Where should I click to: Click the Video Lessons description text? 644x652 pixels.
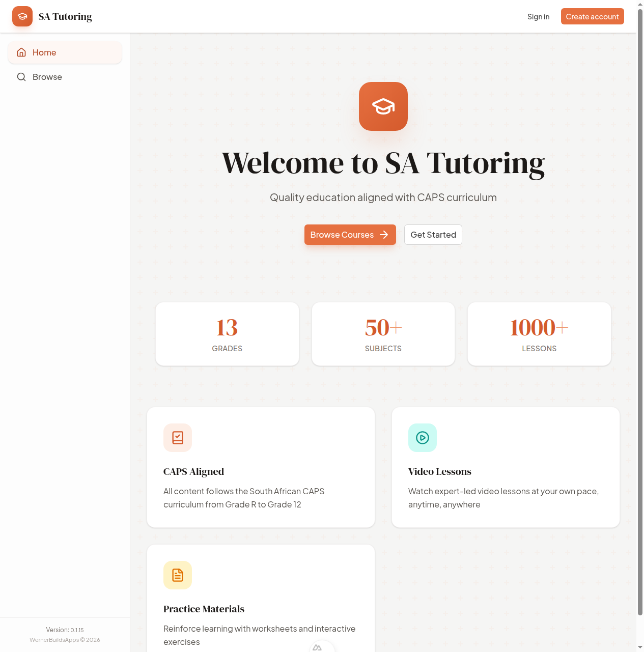click(503, 498)
